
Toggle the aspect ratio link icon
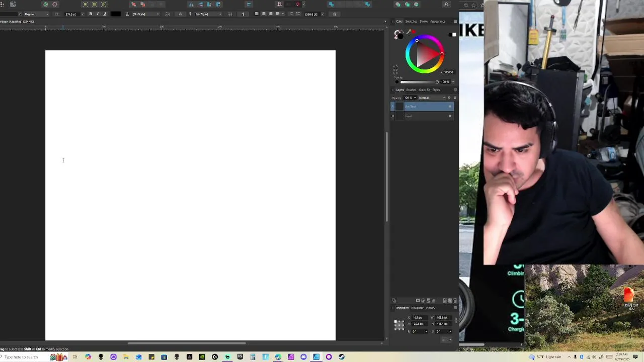tap(456, 321)
